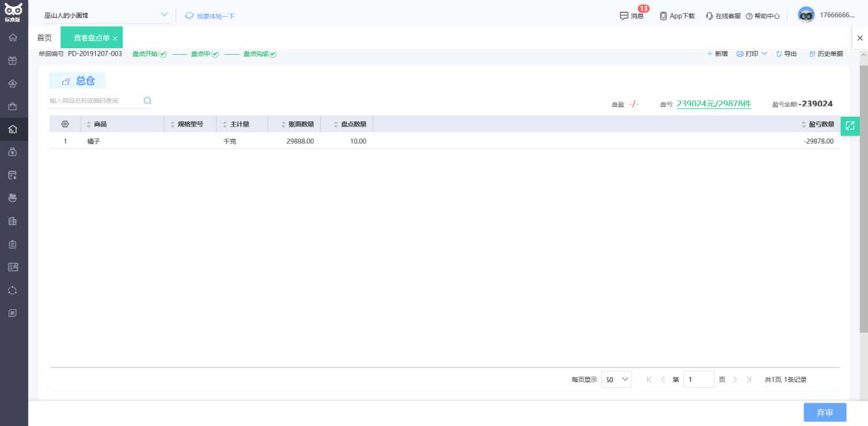Screen dimensions: 868x426
Task: Click the table column settings gear
Action: [x=65, y=124]
